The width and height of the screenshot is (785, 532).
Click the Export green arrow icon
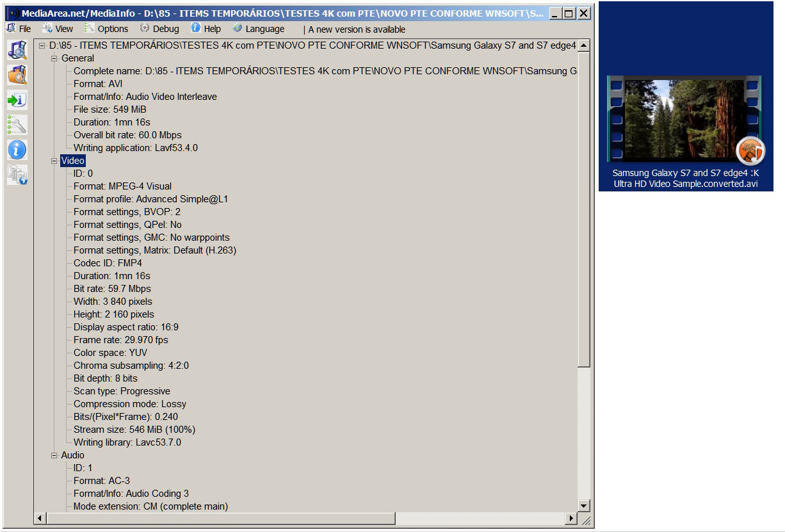point(17,100)
